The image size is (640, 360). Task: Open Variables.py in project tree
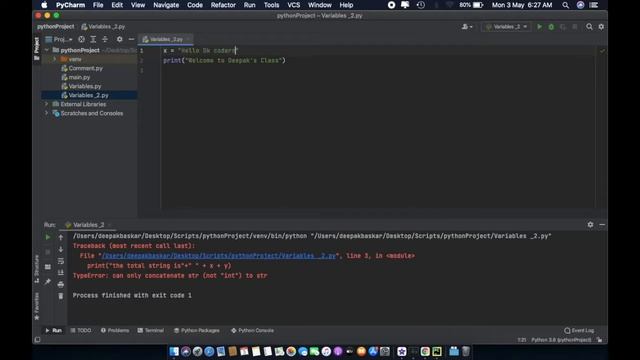click(x=81, y=86)
